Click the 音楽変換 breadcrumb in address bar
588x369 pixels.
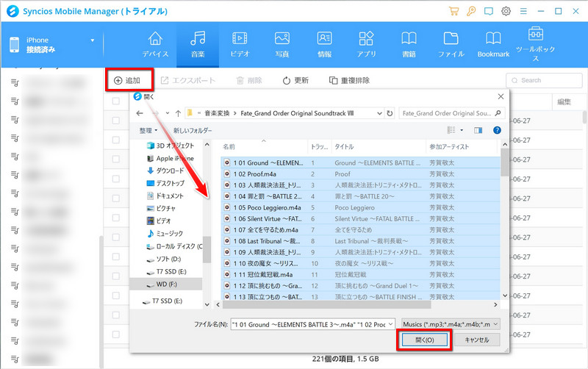217,113
